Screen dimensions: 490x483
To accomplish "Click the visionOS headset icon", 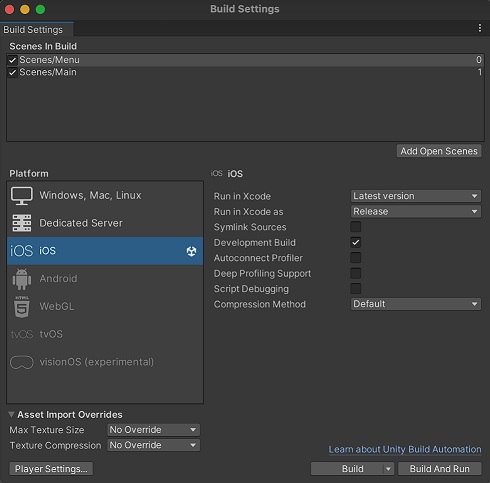I will point(22,362).
